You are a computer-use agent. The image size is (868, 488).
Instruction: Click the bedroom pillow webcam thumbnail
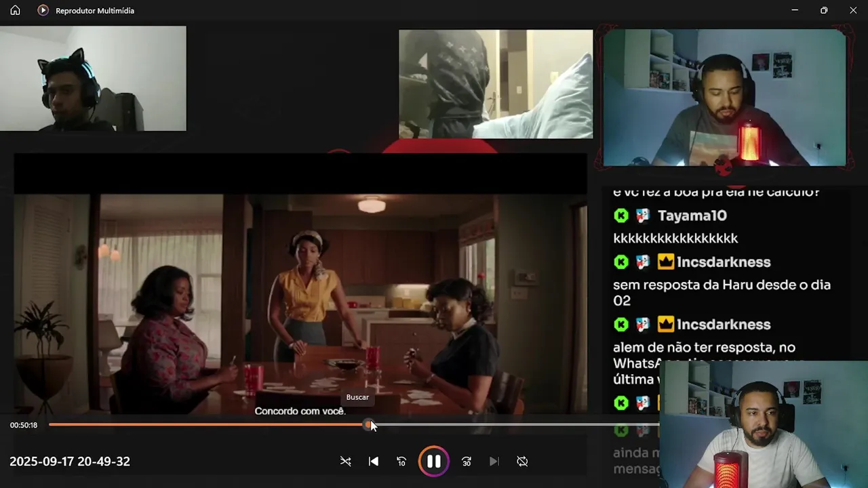496,84
